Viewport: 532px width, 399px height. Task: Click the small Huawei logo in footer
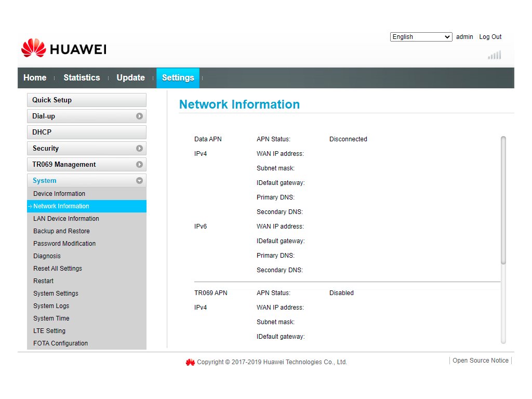click(x=190, y=362)
